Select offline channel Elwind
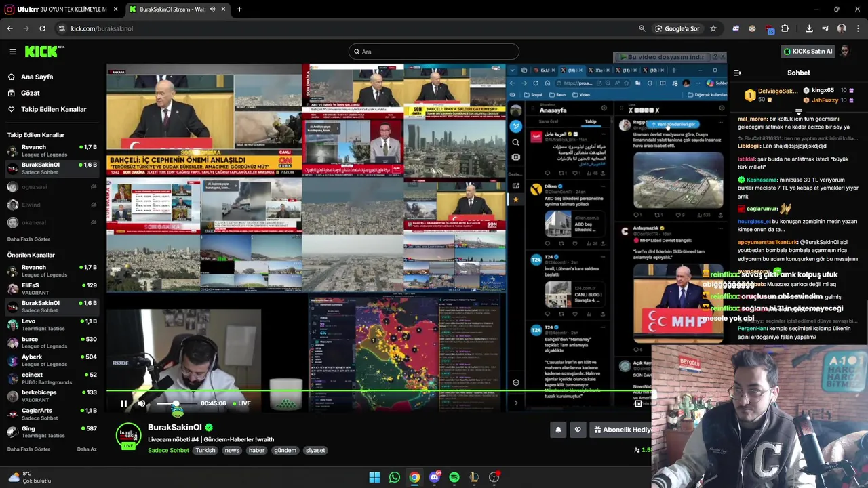 (51, 205)
